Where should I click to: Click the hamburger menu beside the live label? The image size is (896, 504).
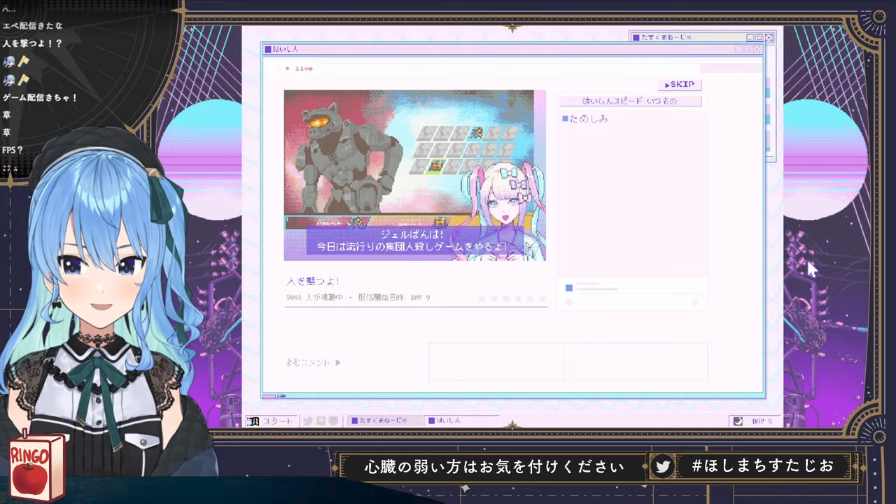coord(278,69)
